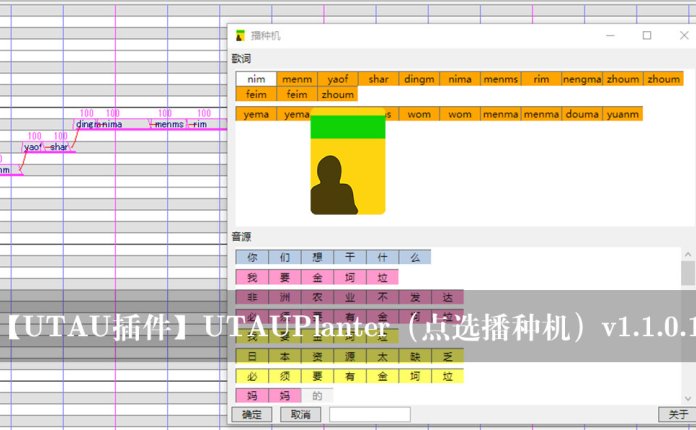Pick the source character 们 in the blue row
This screenshot has height=430, width=696.
point(285,257)
